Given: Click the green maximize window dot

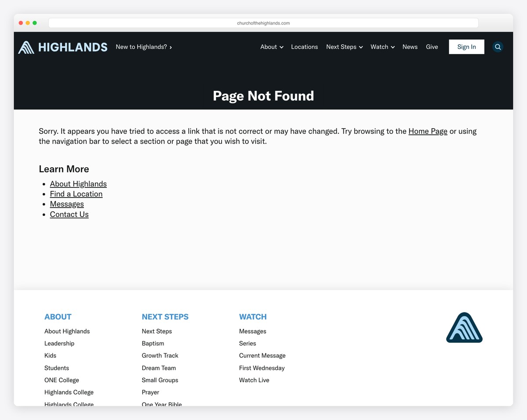Looking at the screenshot, I should [35, 23].
